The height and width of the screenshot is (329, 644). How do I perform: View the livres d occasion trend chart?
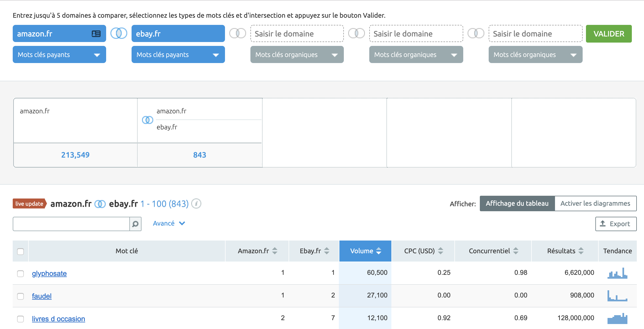point(617,318)
